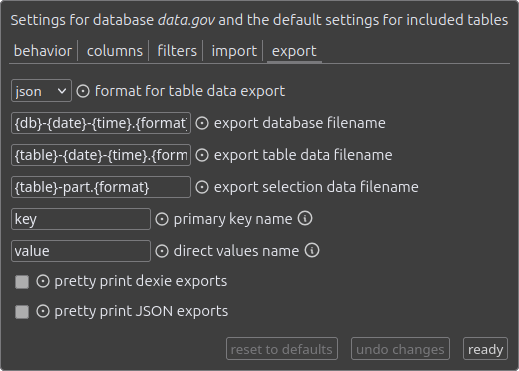519x371 pixels.
Task: Switch to the filters tab
Action: (177, 51)
